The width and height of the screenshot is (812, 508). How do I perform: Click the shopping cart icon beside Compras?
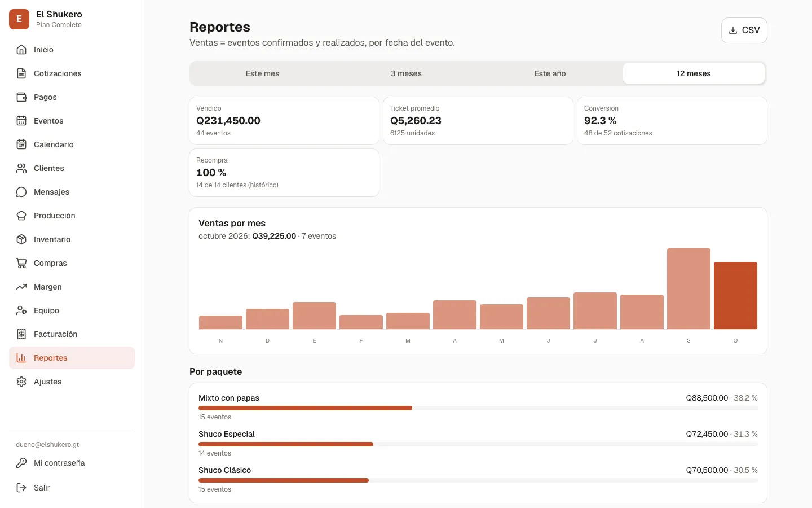point(21,263)
